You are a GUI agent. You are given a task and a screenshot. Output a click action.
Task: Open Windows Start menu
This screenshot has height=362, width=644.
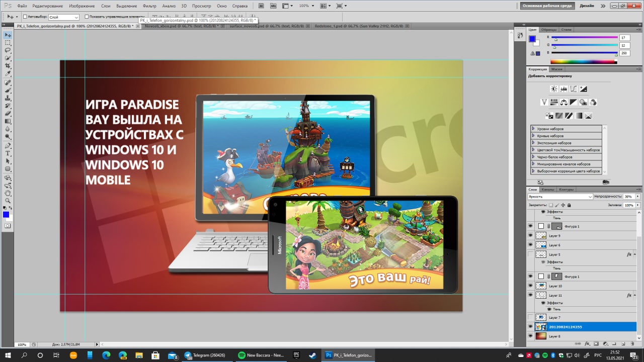[x=8, y=355]
